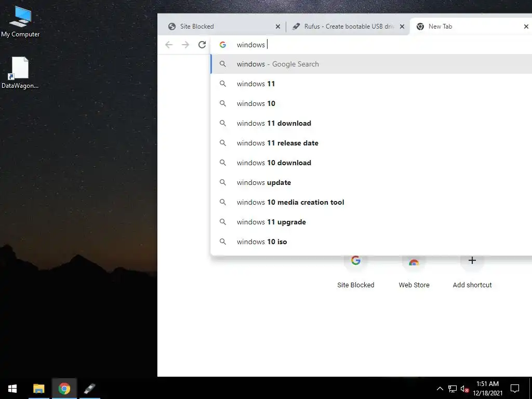
Task: Switch to the Site Blocked tab
Action: point(222,26)
